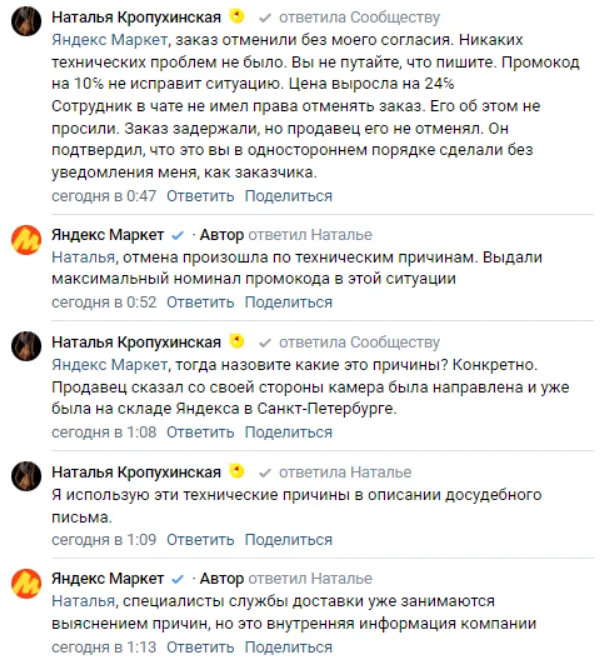Click verified checkmark next to Яндекс Маркет at 0:52
This screenshot has width=601, height=666.
coord(178,236)
